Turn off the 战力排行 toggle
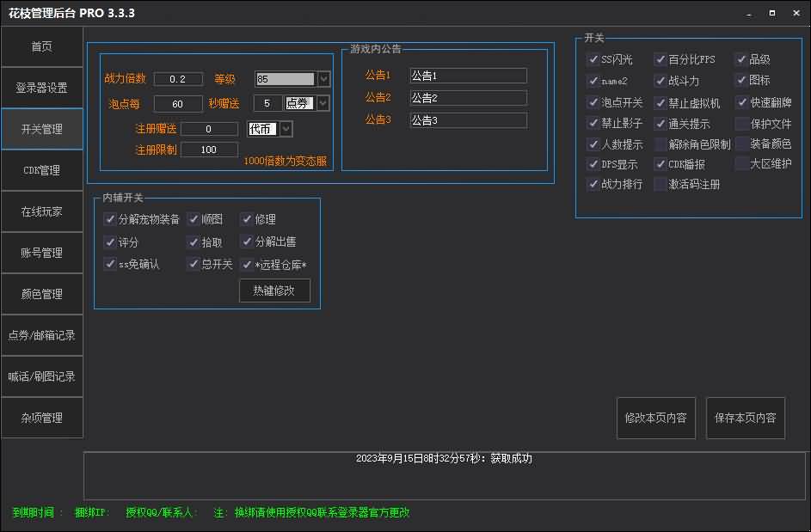 coord(594,184)
